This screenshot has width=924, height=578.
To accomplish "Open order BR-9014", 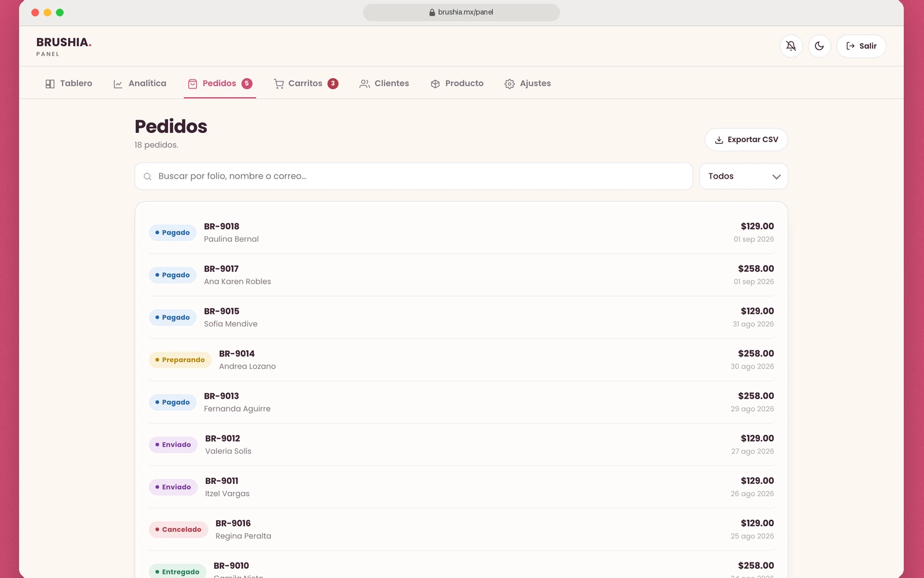I will pos(461,360).
